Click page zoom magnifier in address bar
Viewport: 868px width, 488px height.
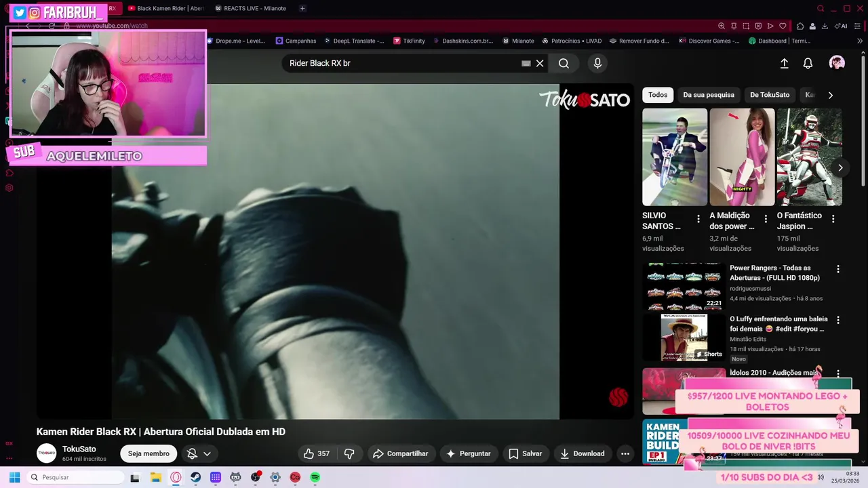coord(722,26)
